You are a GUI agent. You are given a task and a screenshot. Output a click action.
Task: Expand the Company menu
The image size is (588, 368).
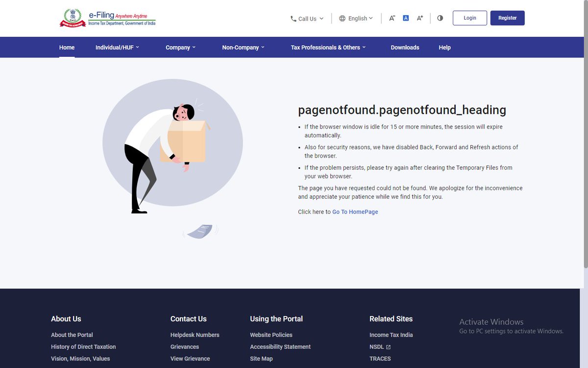[180, 48]
